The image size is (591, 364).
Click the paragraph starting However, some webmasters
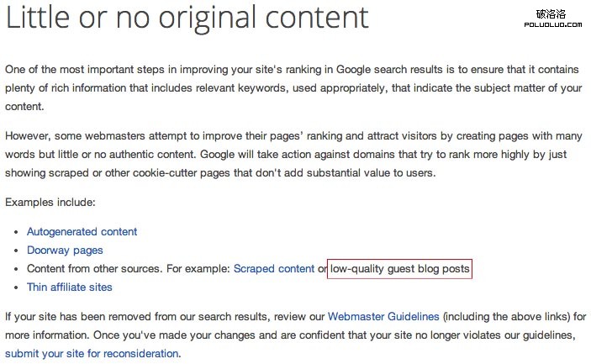tap(293, 154)
